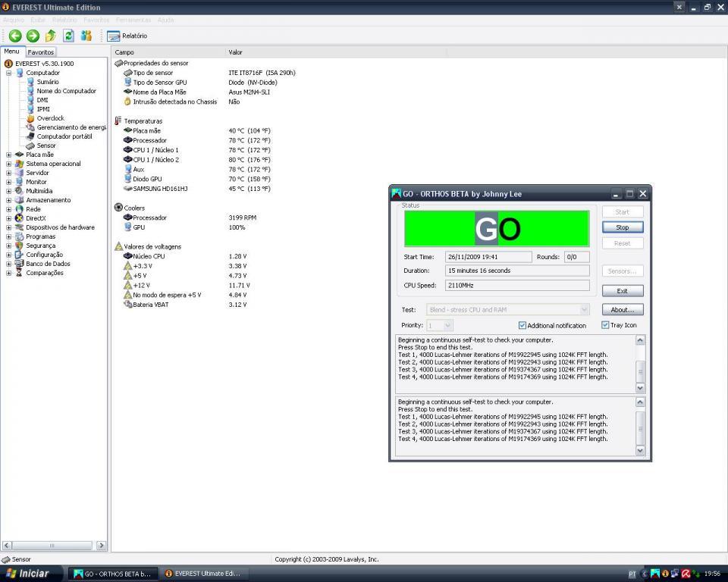Screen dimensions: 728x582
Task: Click the CPU Speed field showing 2110MHz
Action: [x=517, y=286]
